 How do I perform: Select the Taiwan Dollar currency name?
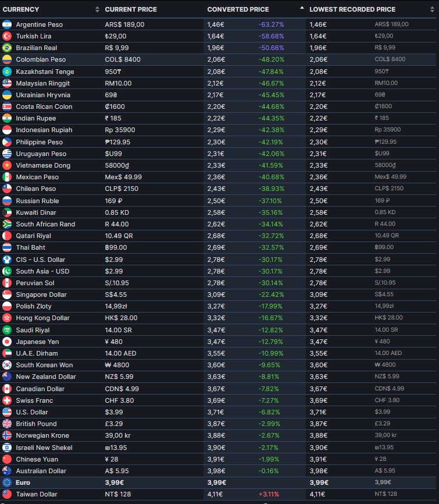[x=37, y=494]
